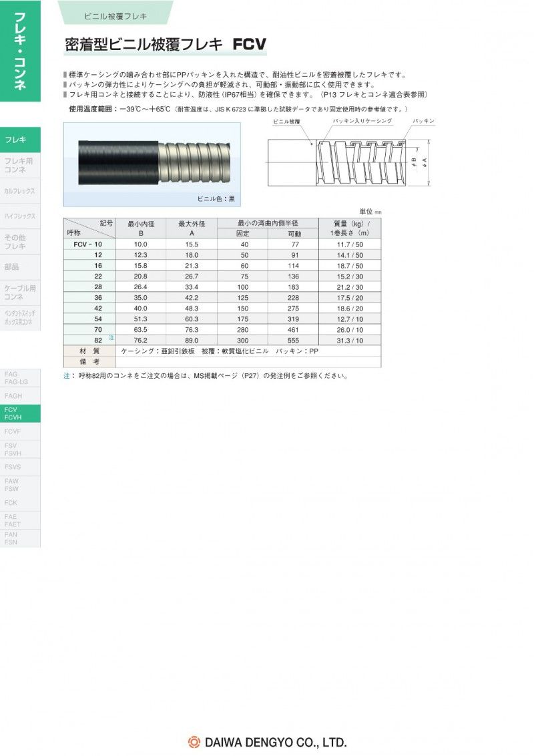
Task: Select outer diameter value 21.3
Action: coord(192,266)
